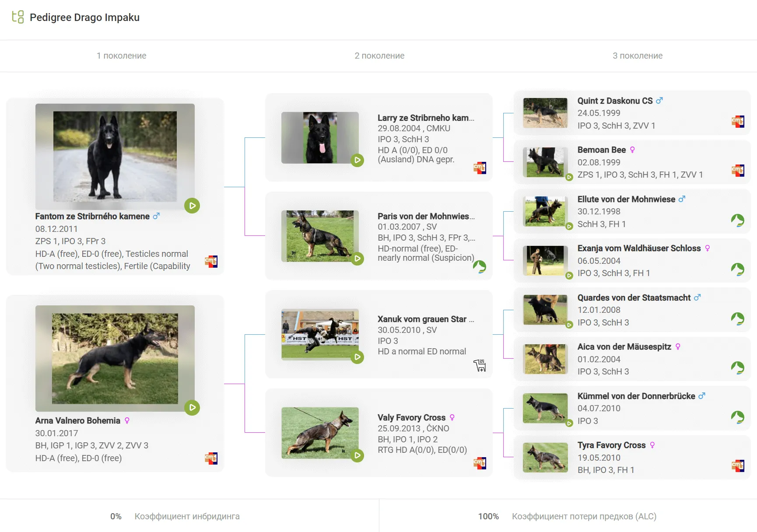
Task: Play video on Xanuk vom grauen Star photo
Action: point(357,357)
